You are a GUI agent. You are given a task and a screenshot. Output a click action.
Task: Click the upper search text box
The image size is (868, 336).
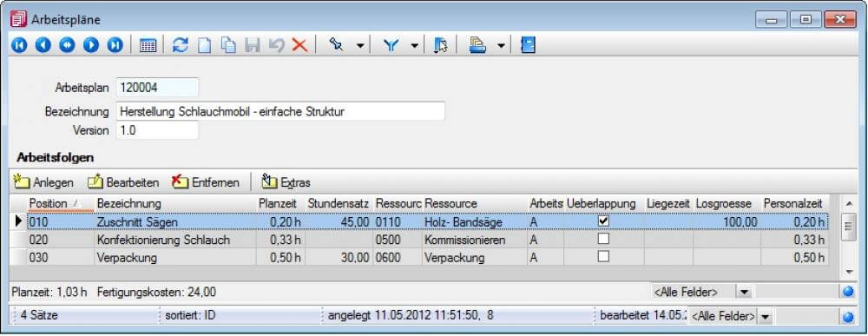pyautogui.click(x=797, y=292)
